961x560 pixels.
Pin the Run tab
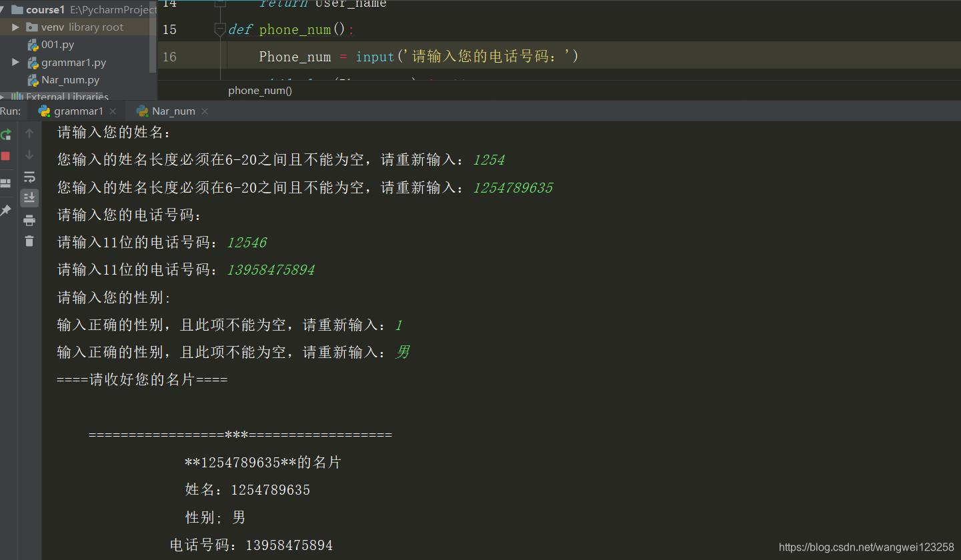point(5,210)
